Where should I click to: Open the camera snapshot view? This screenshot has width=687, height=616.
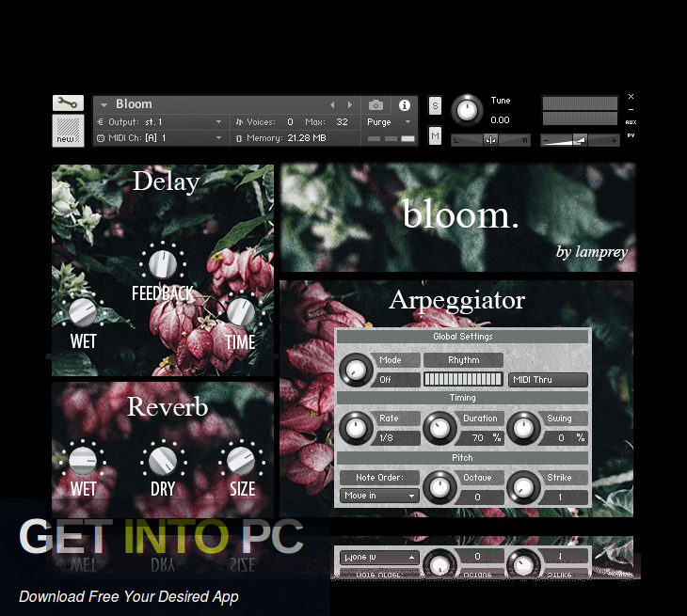(x=375, y=105)
